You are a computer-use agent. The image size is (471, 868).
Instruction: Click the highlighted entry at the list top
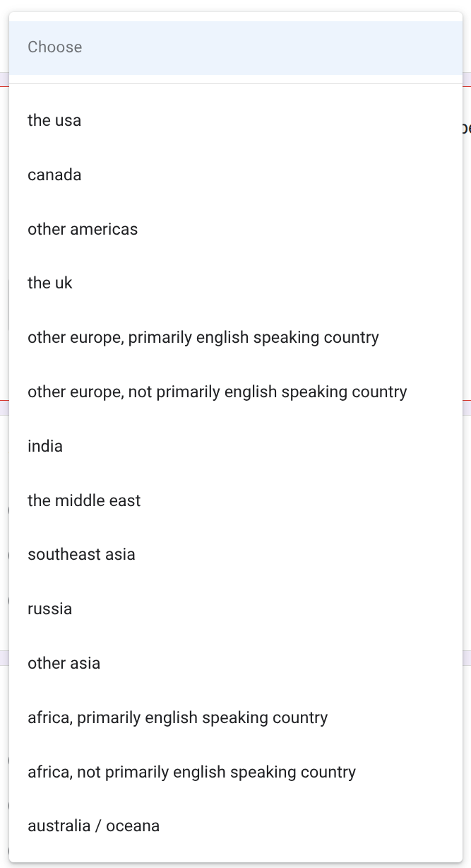(55, 47)
